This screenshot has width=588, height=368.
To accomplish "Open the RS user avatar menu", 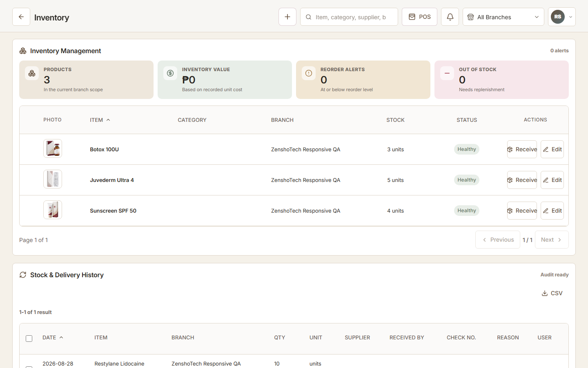I will coord(562,17).
